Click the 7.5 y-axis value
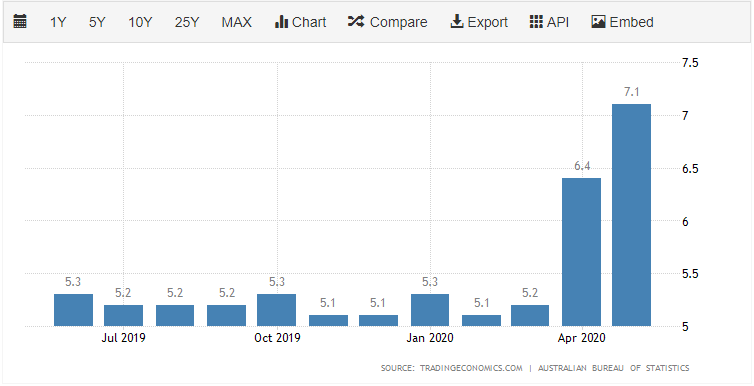Viewport: 754px width, 386px height. pos(691,62)
